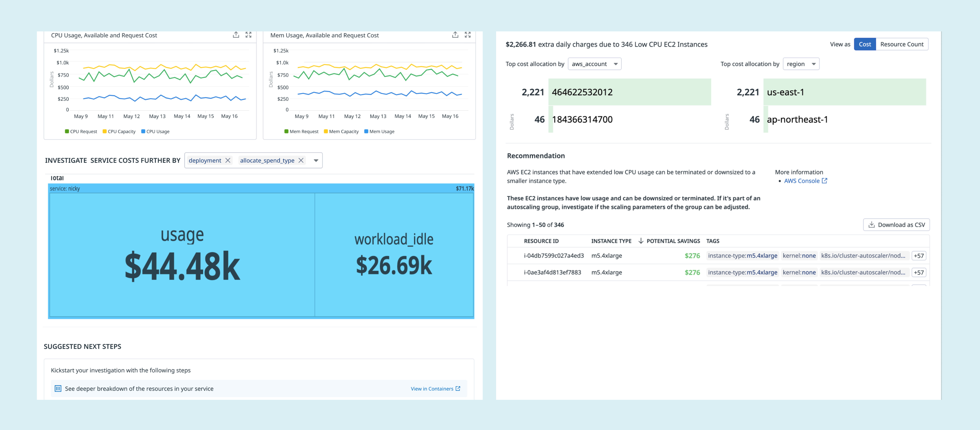Click the containers icon beside deeper breakdown

tap(58, 389)
